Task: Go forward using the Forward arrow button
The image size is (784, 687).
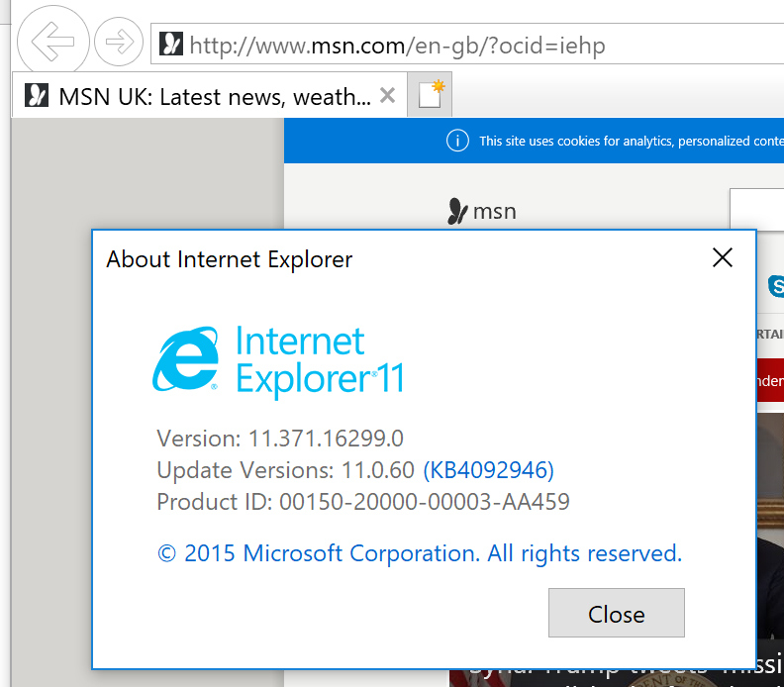Action: pos(119,42)
